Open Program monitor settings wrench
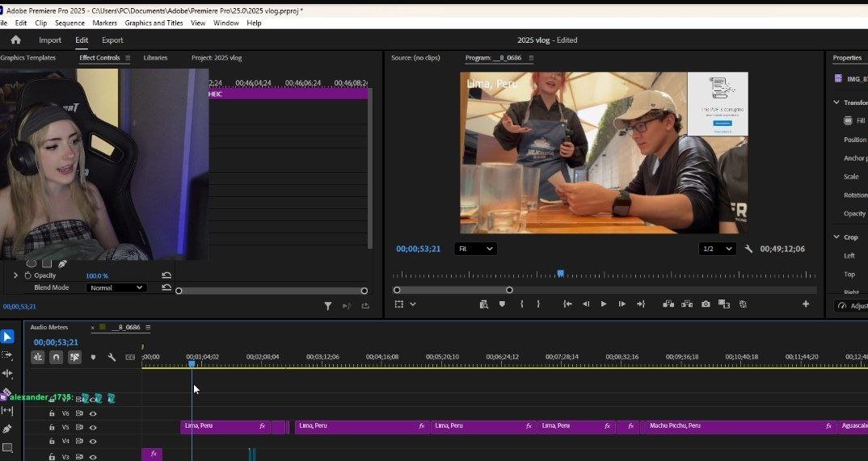 (x=749, y=249)
